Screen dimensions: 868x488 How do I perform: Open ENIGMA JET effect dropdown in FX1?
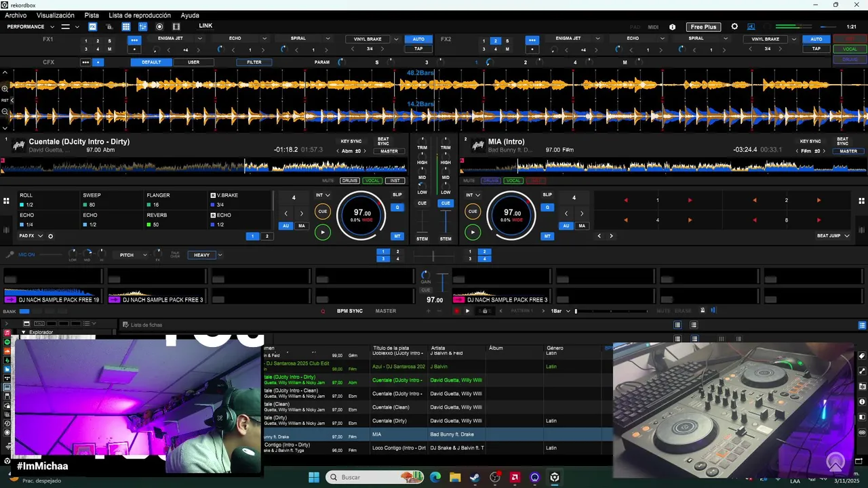[x=200, y=39]
